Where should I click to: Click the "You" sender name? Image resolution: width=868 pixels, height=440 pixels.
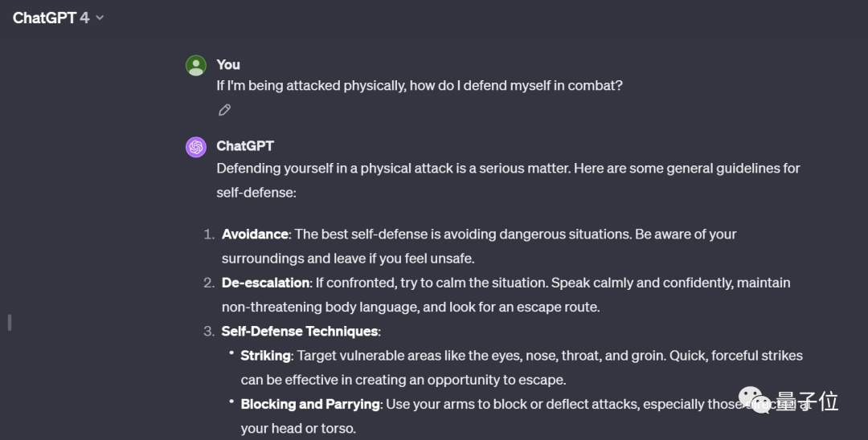pos(228,65)
